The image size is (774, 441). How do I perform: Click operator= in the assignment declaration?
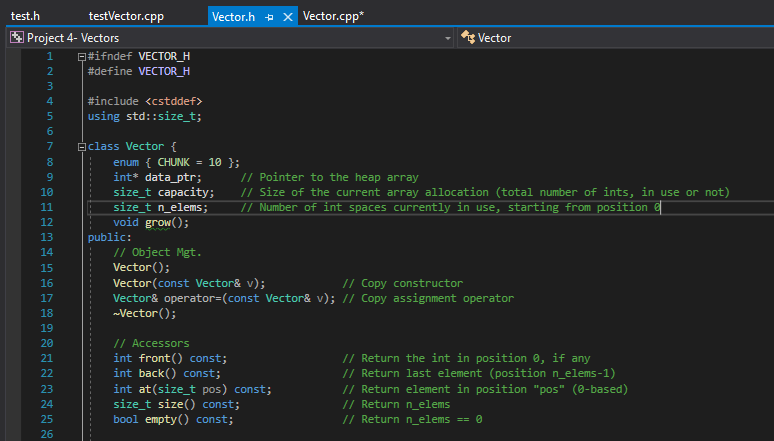(193, 298)
